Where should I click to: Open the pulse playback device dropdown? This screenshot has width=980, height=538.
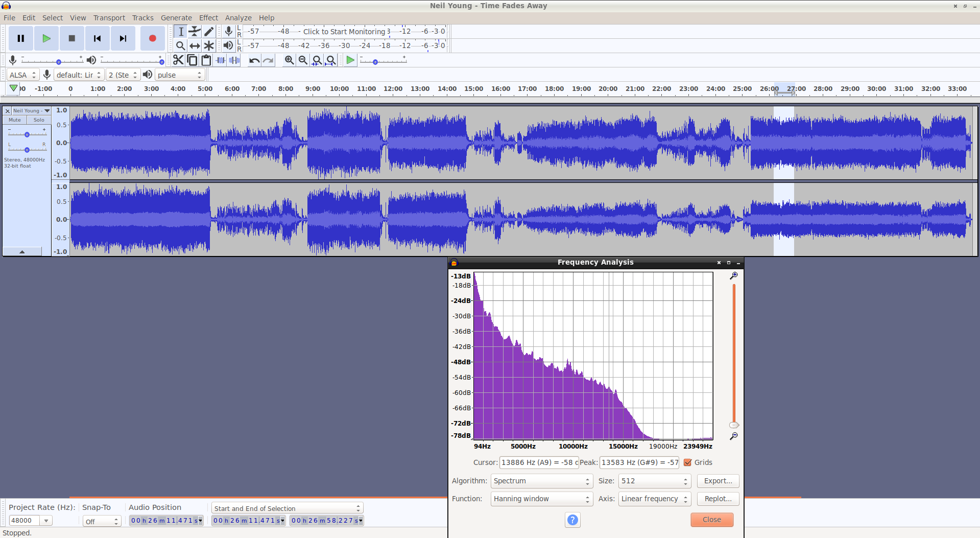(x=180, y=75)
